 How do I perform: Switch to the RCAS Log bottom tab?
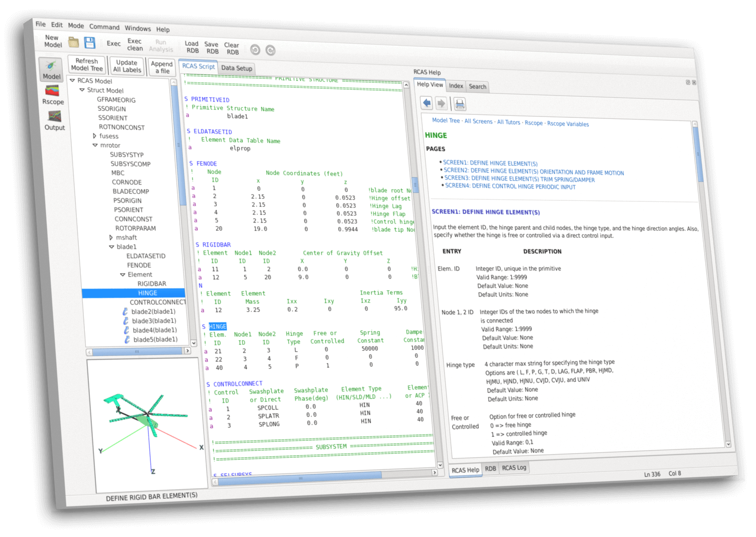tap(514, 467)
